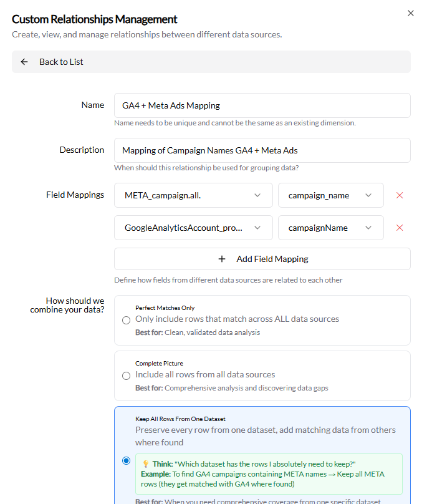Click the back arrow icon
Screen dimensions: 427x504
tap(24, 62)
